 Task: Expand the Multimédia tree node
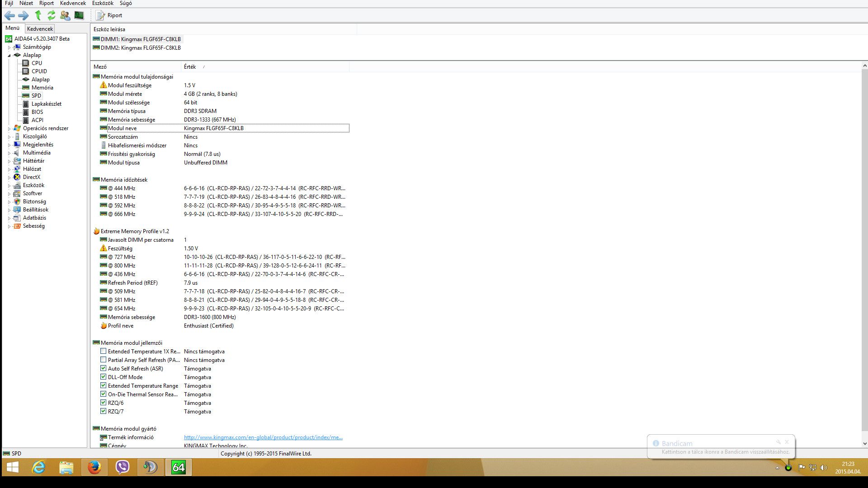[x=9, y=153]
